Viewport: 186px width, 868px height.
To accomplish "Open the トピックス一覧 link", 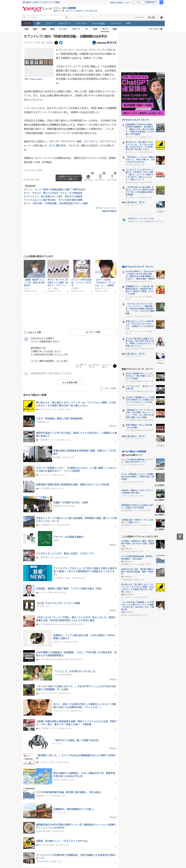I will [x=155, y=29].
